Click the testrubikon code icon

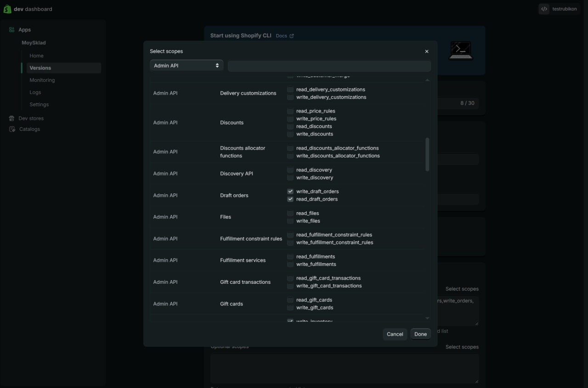(544, 9)
